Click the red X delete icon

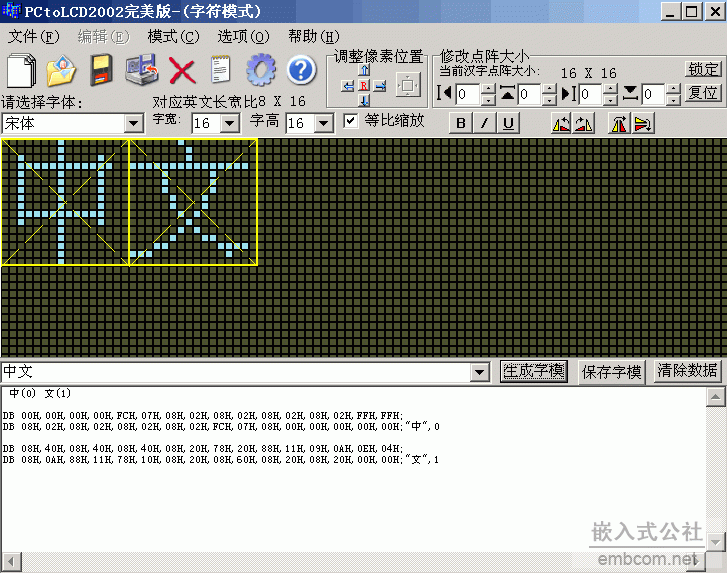182,70
